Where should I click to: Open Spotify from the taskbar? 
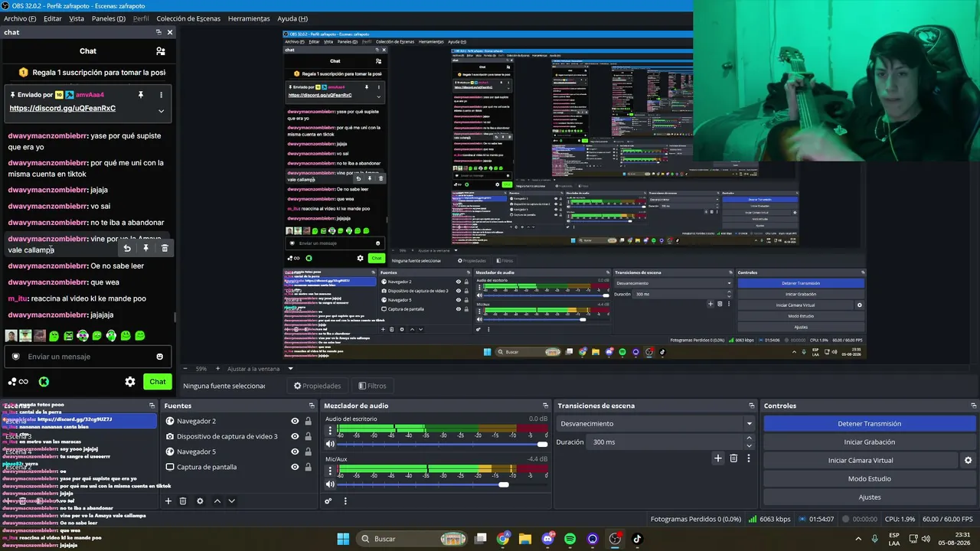click(570, 539)
